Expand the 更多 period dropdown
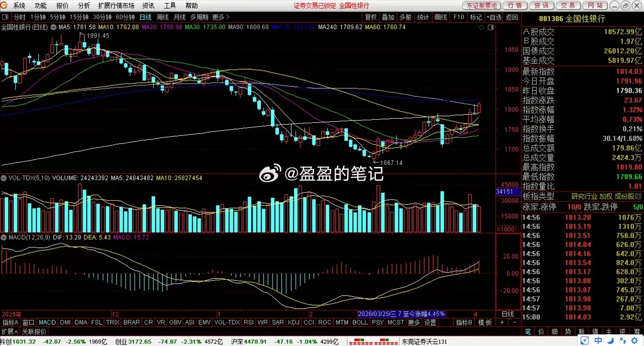The height and width of the screenshot is (346, 644). click(221, 17)
